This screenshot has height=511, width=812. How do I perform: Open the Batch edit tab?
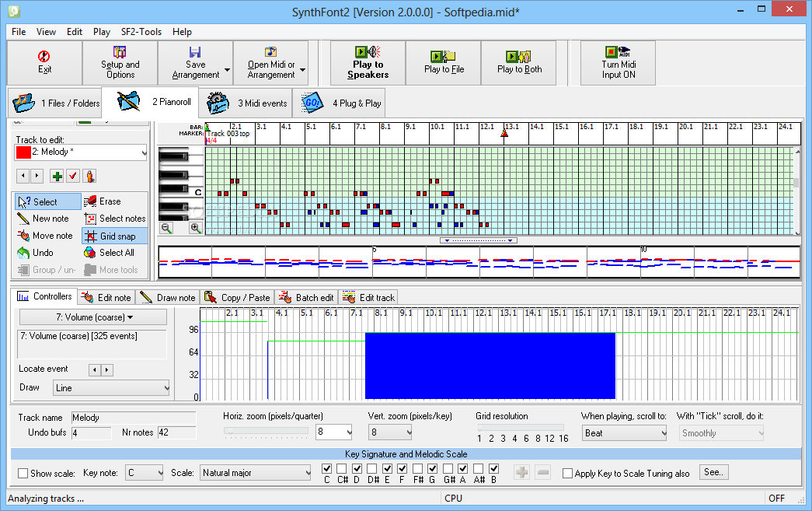pos(307,297)
